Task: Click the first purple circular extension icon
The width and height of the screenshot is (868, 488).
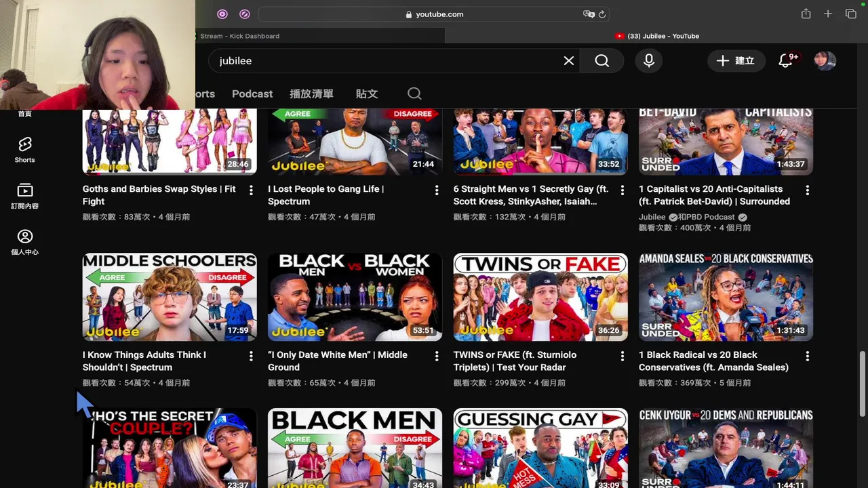Action: click(222, 14)
